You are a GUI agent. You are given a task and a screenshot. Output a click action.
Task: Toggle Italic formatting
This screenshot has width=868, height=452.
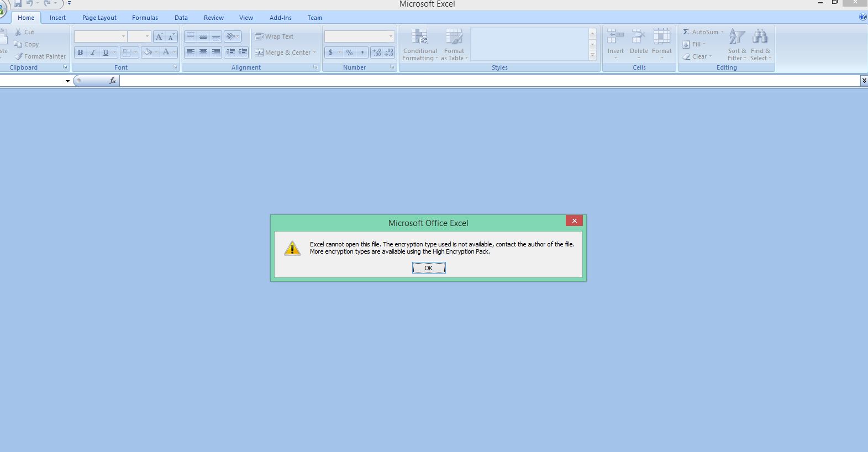[93, 52]
